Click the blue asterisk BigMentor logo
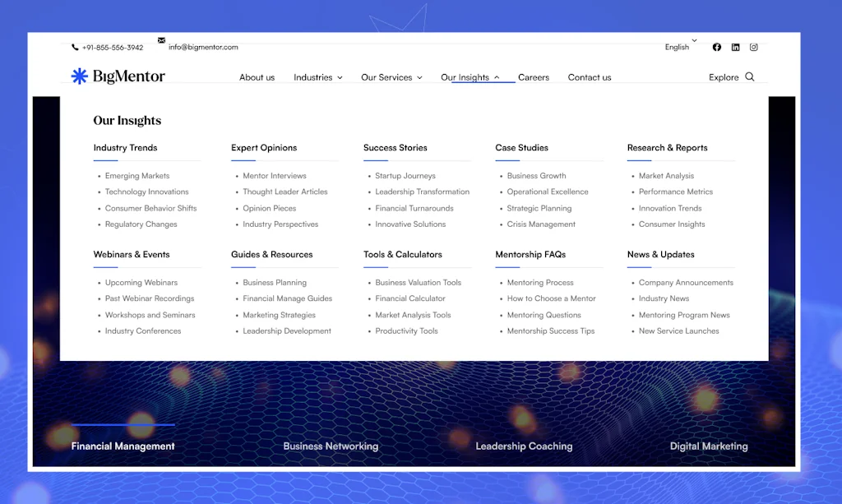The height and width of the screenshot is (504, 842). pos(79,76)
